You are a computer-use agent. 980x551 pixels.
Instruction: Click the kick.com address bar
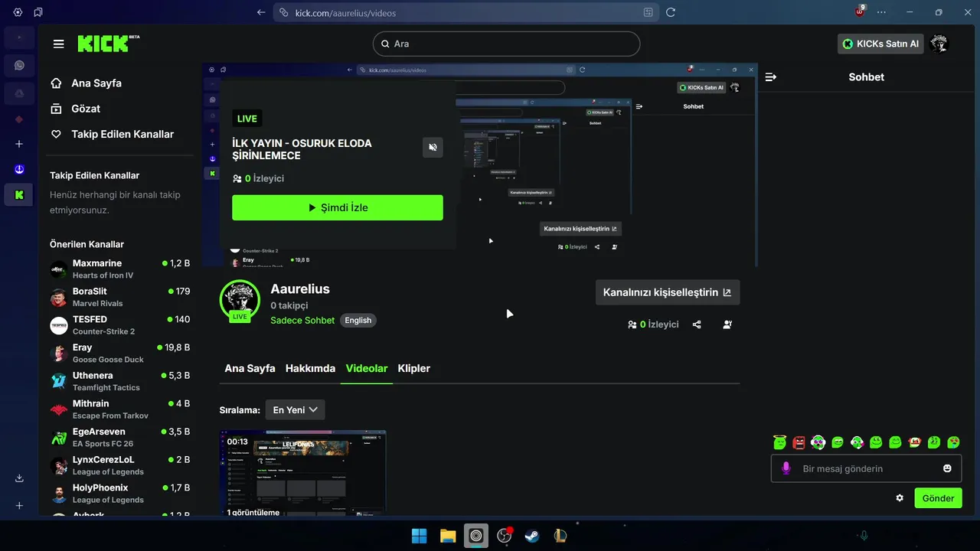coord(467,12)
